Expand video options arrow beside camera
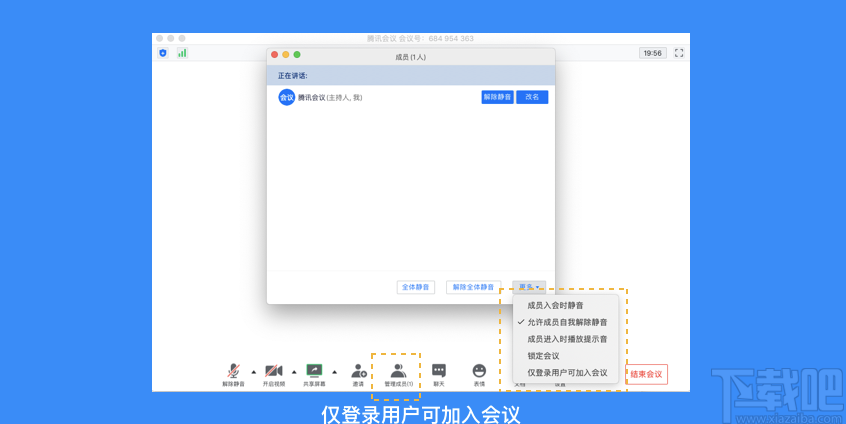 [x=294, y=372]
